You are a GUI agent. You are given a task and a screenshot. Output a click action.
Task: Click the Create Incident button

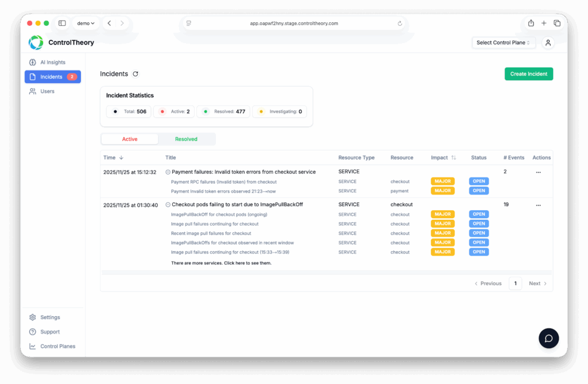coord(528,74)
